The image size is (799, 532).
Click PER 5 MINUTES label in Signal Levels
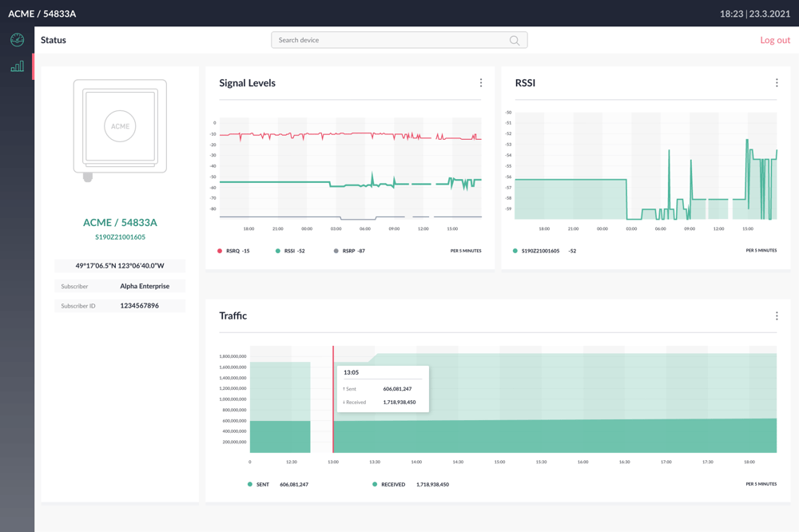coord(466,251)
